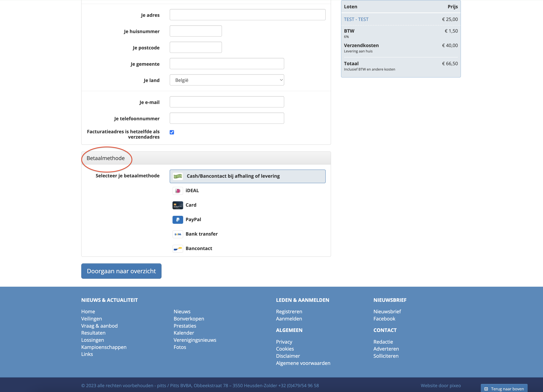Image resolution: width=543 pixels, height=392 pixels.
Task: Open Veilingen in footer menu
Action: (91, 319)
